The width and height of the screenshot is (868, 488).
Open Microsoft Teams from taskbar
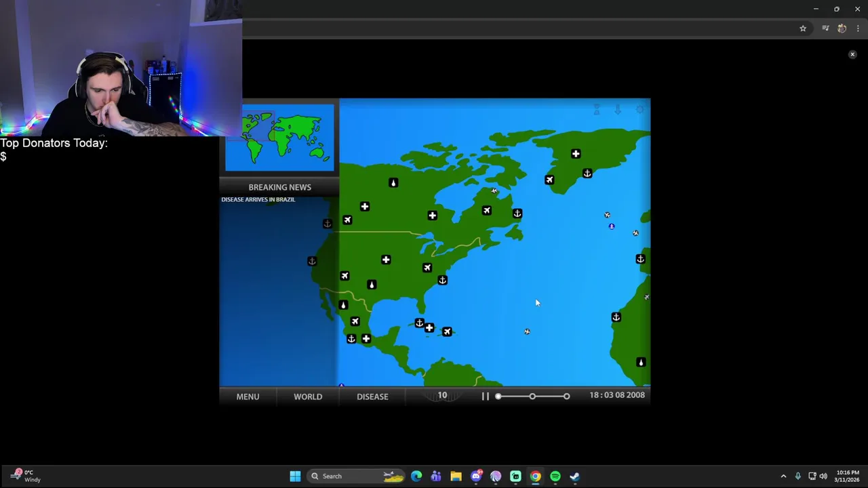(436, 476)
